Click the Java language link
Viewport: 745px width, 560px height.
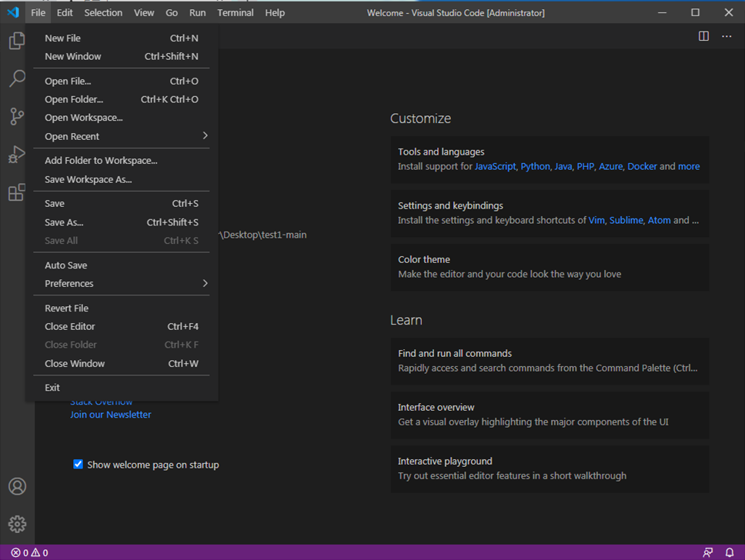[x=563, y=166]
